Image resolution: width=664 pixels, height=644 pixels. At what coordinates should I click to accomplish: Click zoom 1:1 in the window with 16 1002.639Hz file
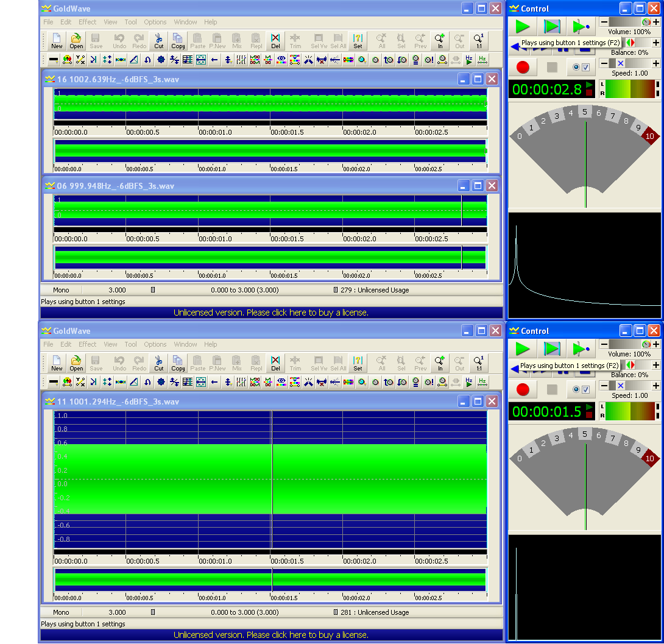tap(479, 41)
